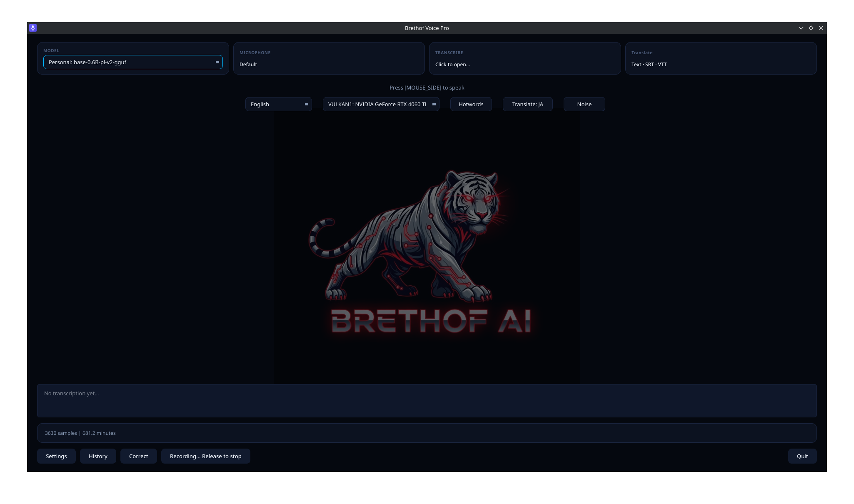Click the Correct button
The image size is (854, 504).
pyautogui.click(x=138, y=456)
